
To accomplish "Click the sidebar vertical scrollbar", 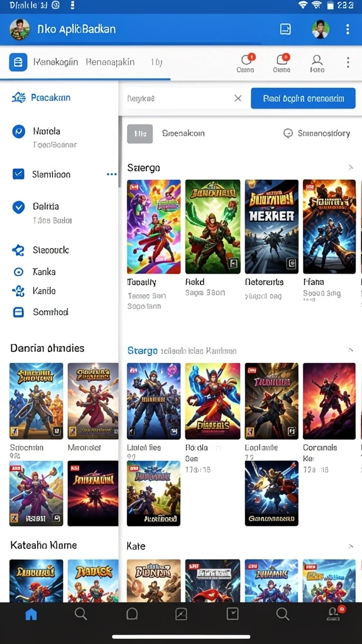I will 119,152.
